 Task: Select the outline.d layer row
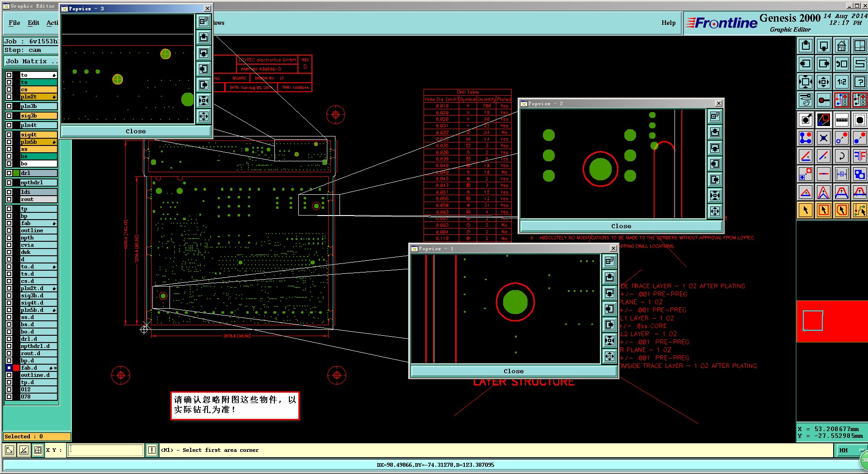tap(38, 375)
